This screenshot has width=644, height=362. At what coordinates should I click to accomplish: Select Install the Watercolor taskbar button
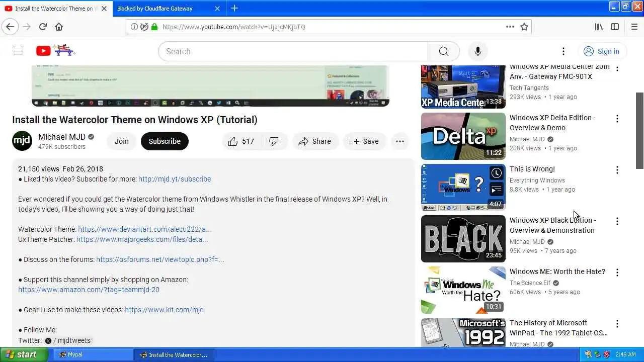(174, 354)
